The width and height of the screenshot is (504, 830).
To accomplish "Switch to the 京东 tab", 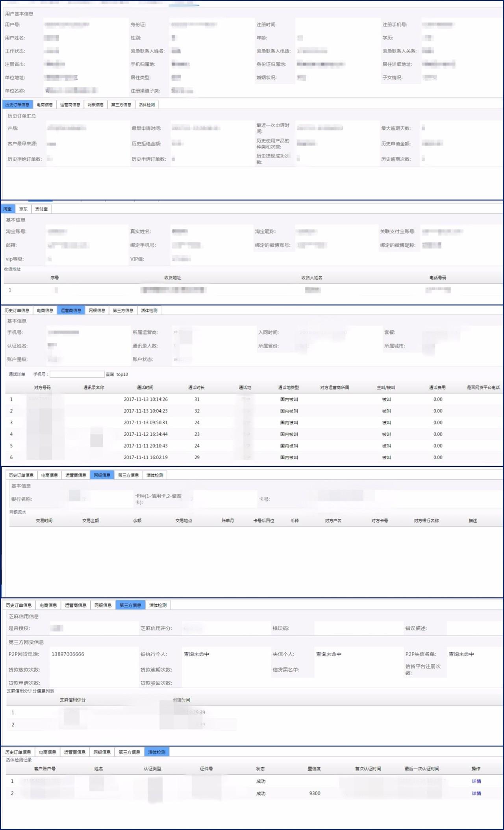I will point(23,209).
